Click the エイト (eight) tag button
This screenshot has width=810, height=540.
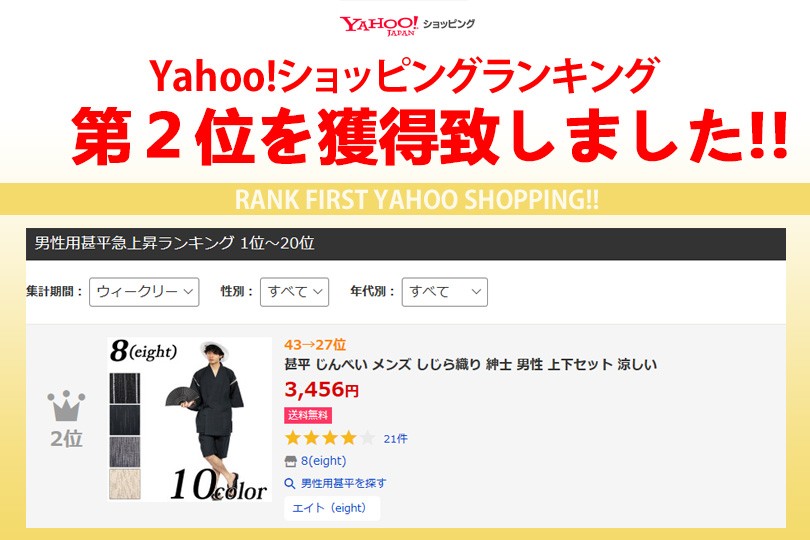(x=332, y=508)
